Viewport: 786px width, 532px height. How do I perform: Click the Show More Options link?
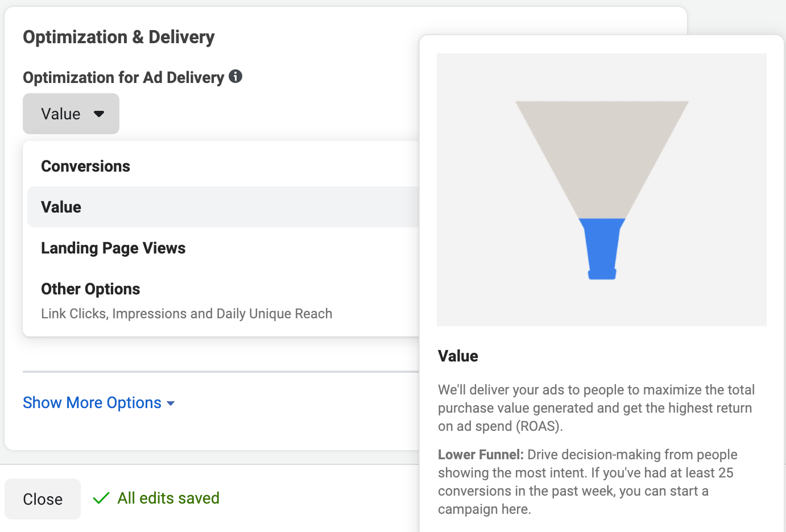[x=92, y=402]
